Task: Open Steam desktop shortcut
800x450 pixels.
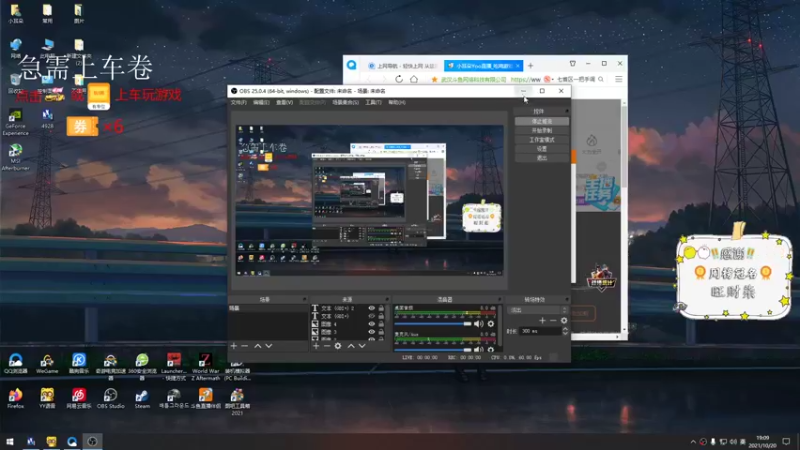Action: pyautogui.click(x=142, y=398)
